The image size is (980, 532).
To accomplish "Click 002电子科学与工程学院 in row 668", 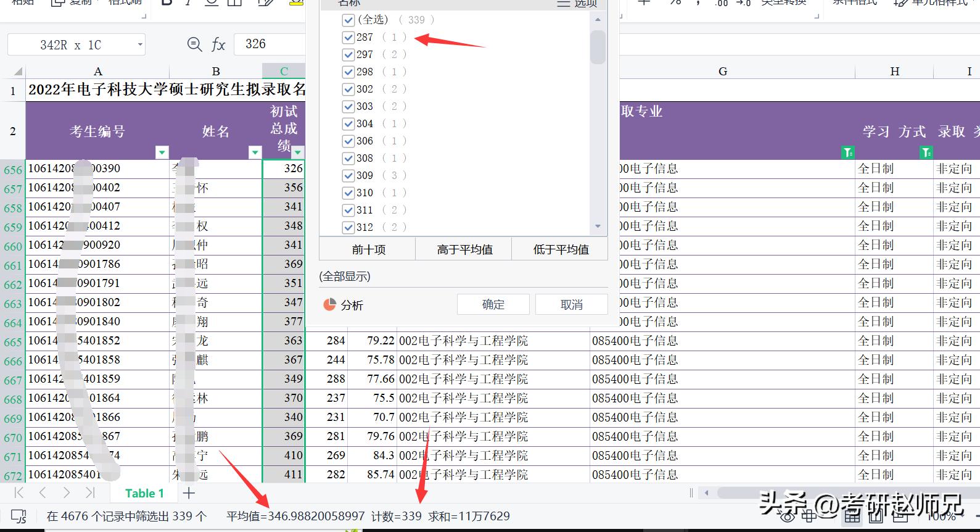I will 493,398.
